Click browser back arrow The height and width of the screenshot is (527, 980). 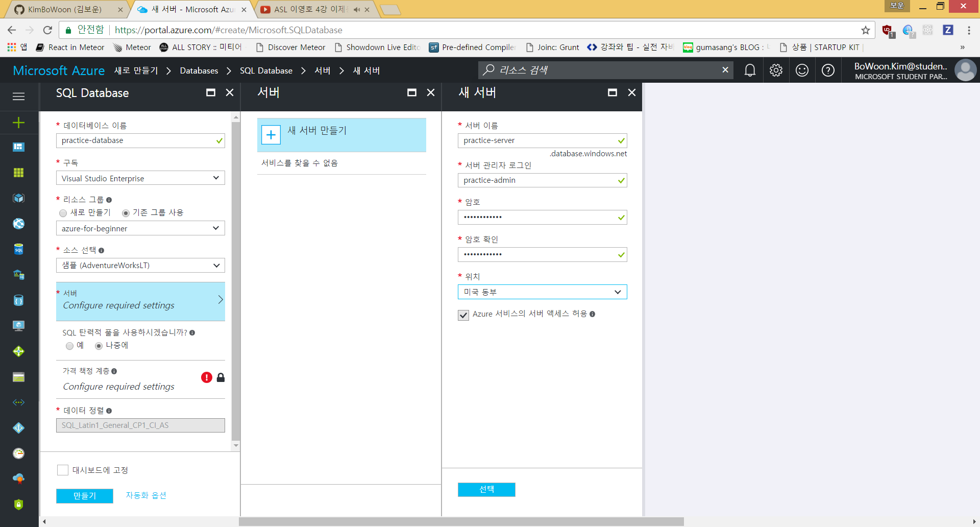pos(12,30)
